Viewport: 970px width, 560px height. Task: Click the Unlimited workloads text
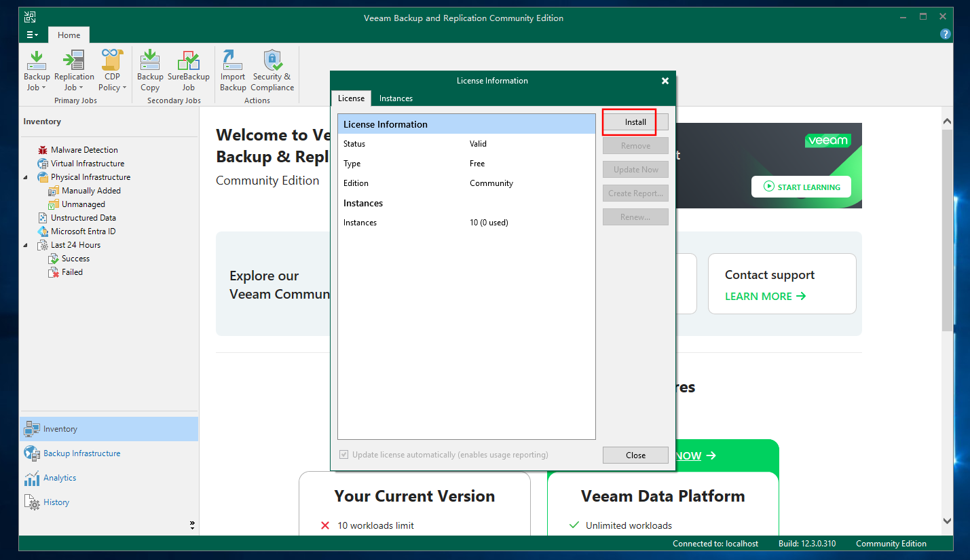coord(629,525)
